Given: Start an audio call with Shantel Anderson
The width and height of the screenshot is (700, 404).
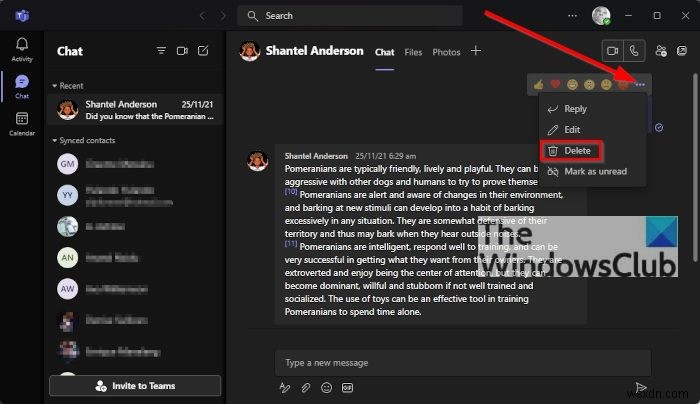Looking at the screenshot, I should point(634,51).
